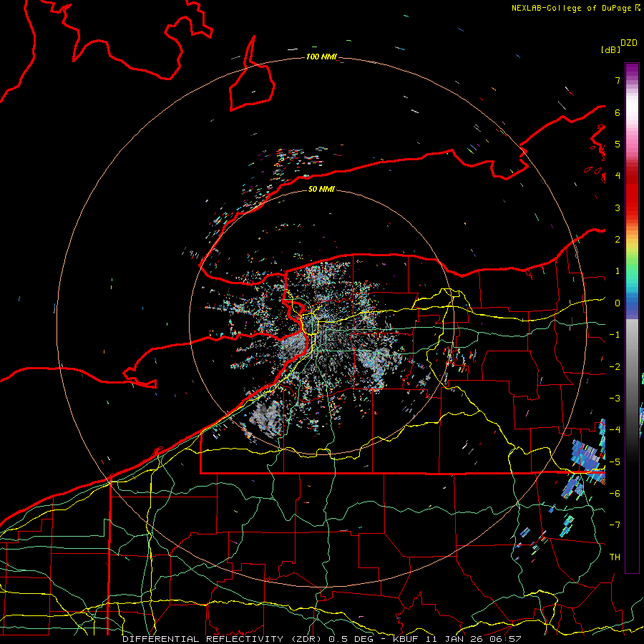Click the 5 dB value on legend

click(618, 144)
